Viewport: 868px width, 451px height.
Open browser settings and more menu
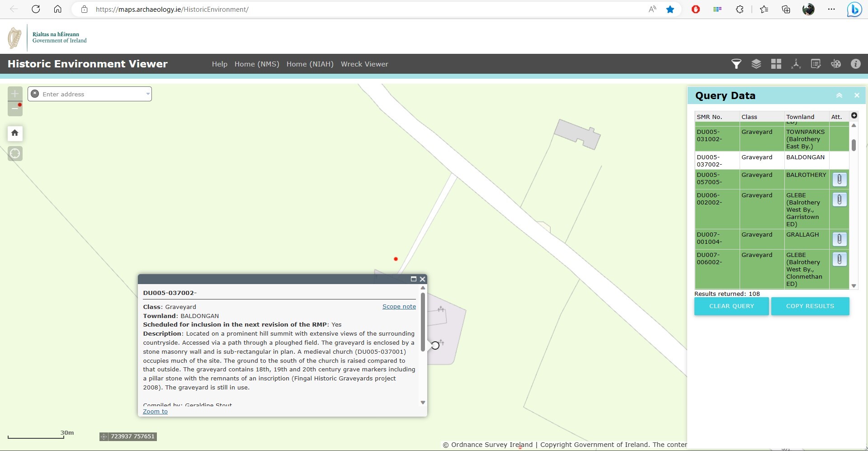[831, 9]
